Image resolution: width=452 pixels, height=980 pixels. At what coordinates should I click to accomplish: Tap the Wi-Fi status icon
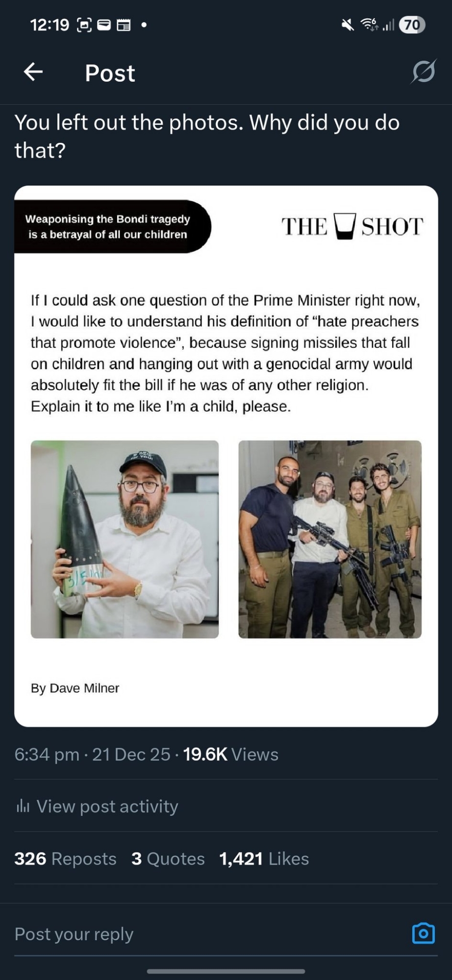(369, 24)
